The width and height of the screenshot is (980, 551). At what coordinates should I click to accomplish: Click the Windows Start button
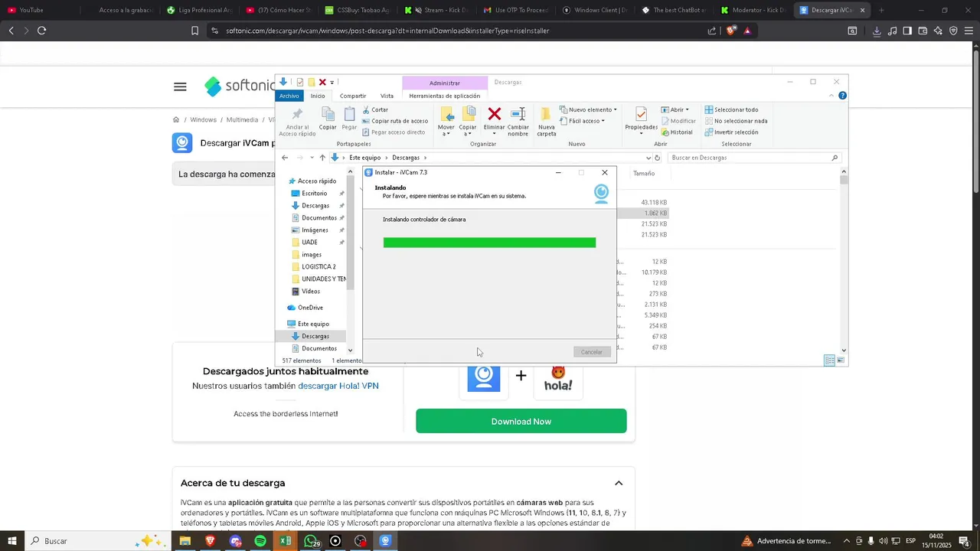point(12,541)
